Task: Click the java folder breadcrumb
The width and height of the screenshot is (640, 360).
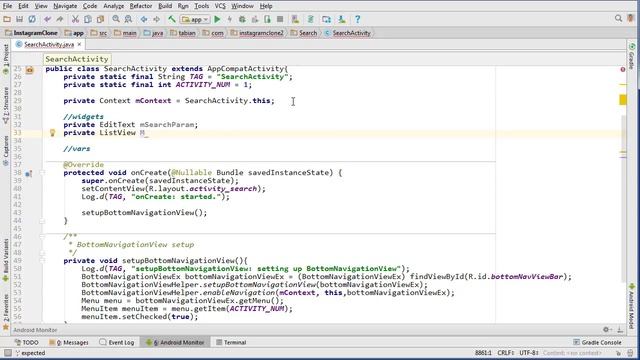Action: tap(153, 33)
